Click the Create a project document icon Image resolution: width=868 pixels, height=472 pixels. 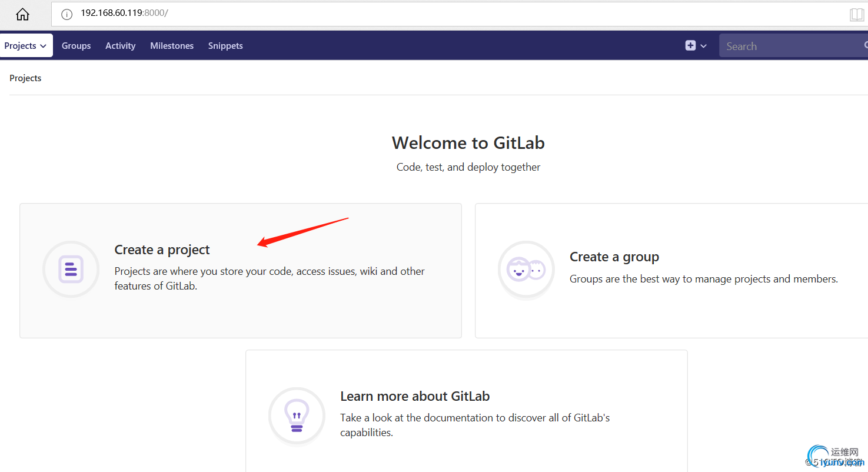click(71, 269)
